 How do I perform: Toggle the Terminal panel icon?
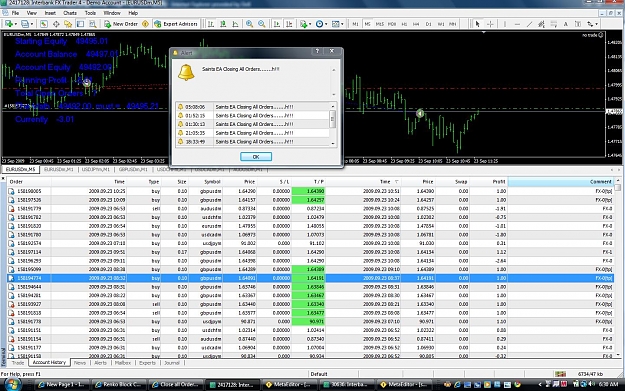(x=80, y=24)
